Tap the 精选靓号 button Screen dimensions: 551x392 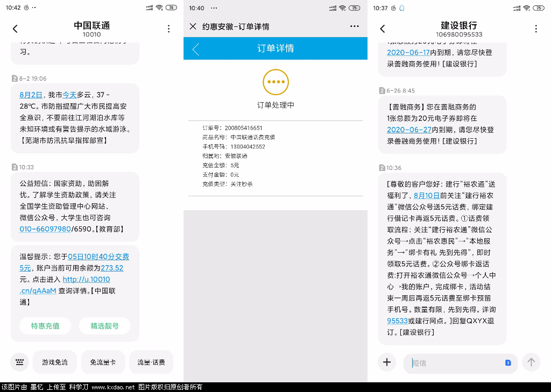(x=105, y=326)
